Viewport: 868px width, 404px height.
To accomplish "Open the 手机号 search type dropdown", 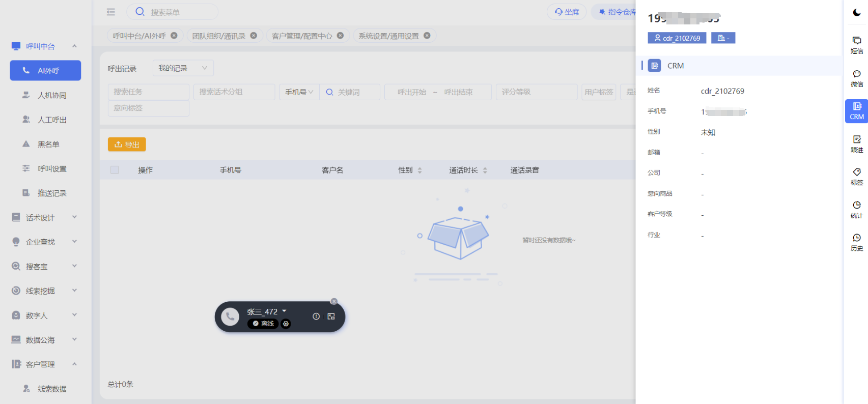I will (299, 92).
